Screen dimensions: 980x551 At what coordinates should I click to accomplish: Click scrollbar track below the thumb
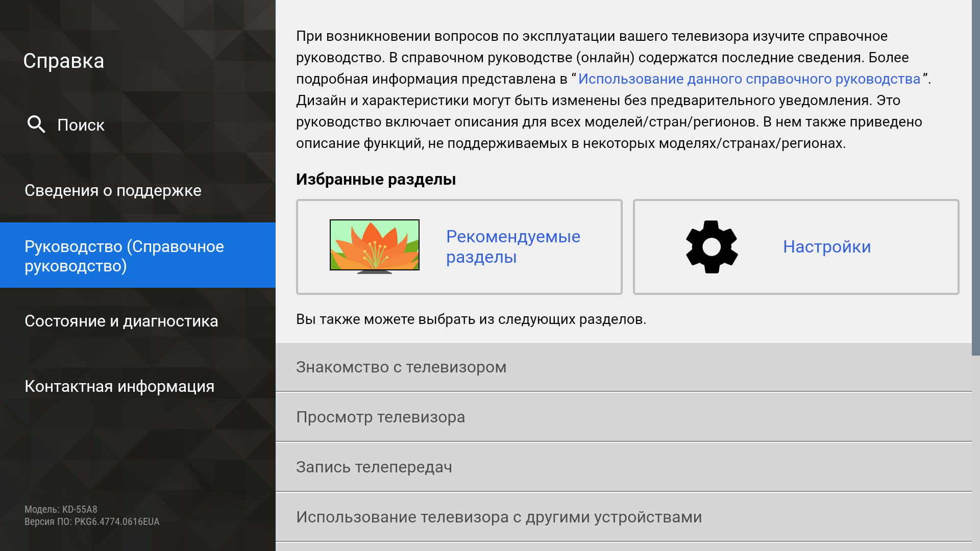click(x=975, y=454)
